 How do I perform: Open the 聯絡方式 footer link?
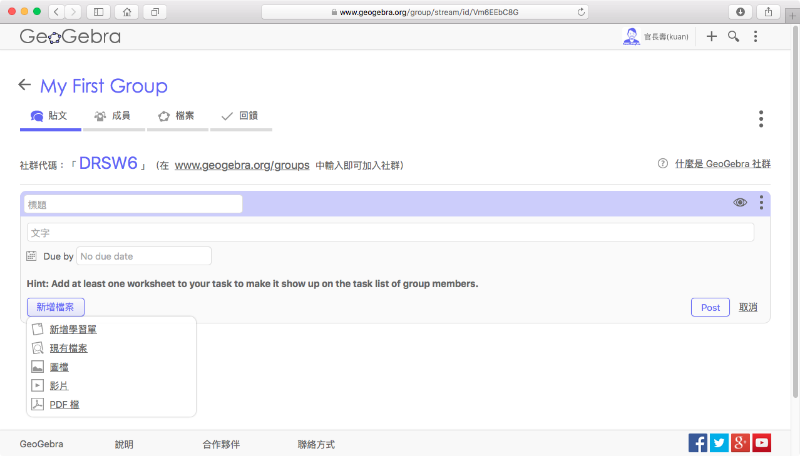[316, 444]
